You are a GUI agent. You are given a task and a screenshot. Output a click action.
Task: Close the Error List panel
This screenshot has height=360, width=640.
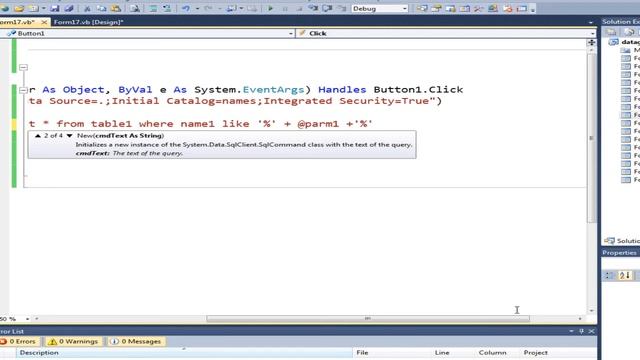coord(591,331)
